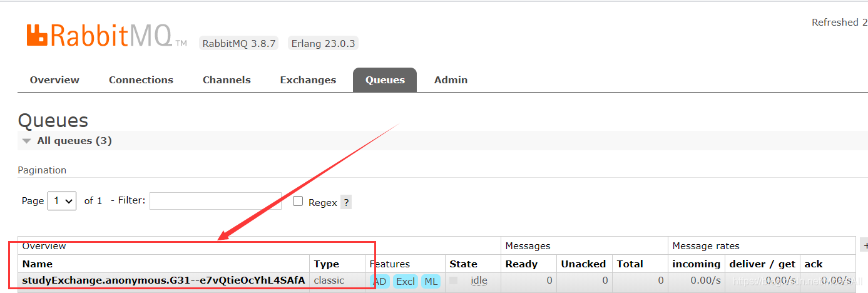
Task: Click the AD feature badge
Action: coord(380,282)
